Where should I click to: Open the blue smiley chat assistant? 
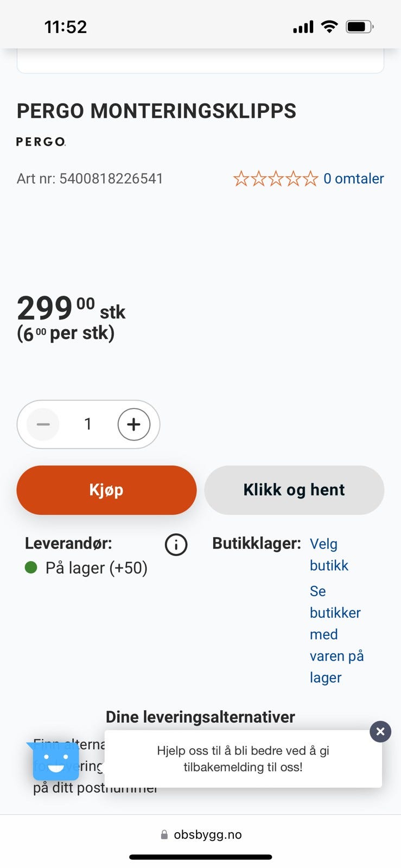tap(55, 761)
